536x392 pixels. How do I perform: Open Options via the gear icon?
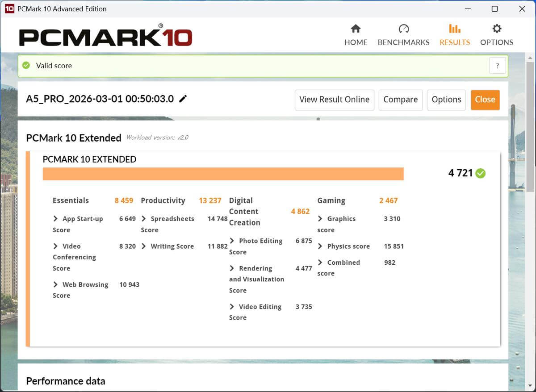tap(496, 29)
